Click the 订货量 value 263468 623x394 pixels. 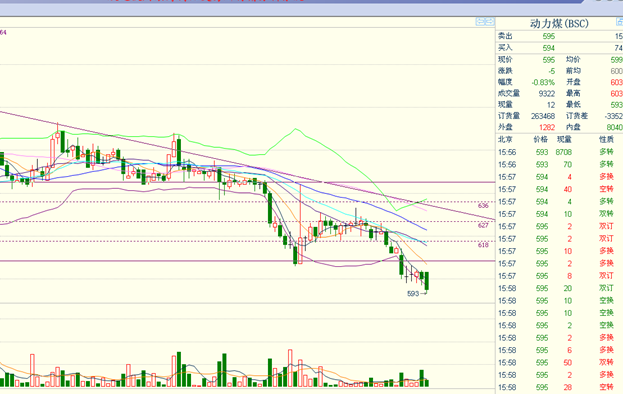click(543, 116)
